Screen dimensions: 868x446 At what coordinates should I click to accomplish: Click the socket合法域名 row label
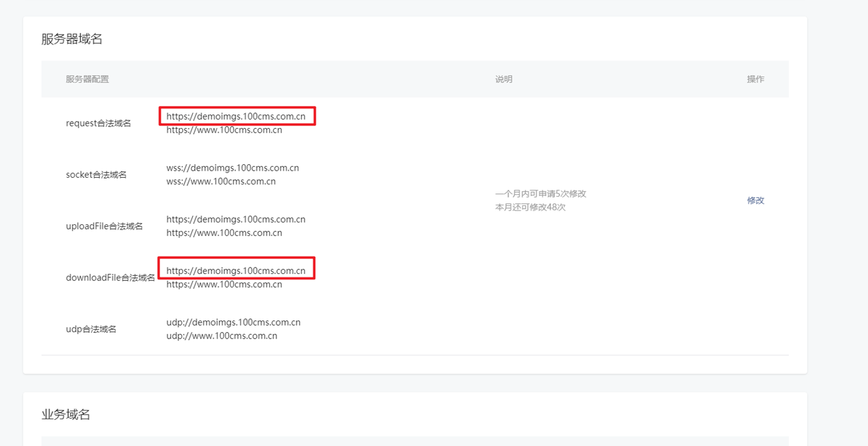click(96, 175)
